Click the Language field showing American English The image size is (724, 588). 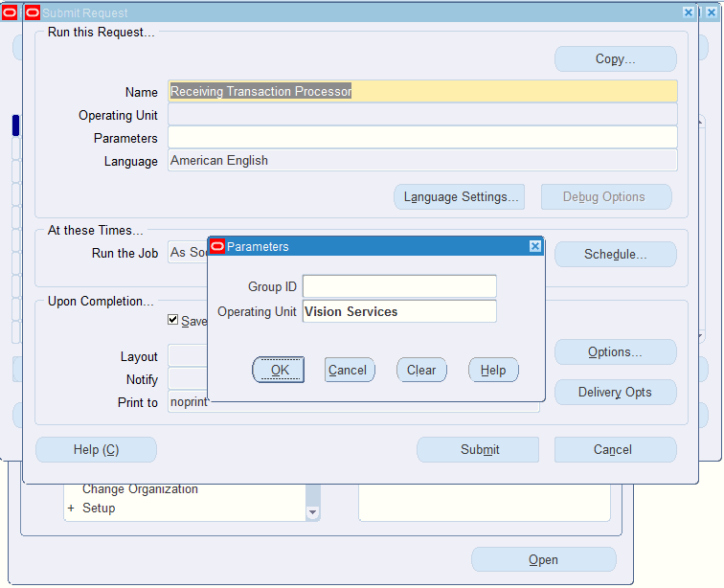coord(422,160)
